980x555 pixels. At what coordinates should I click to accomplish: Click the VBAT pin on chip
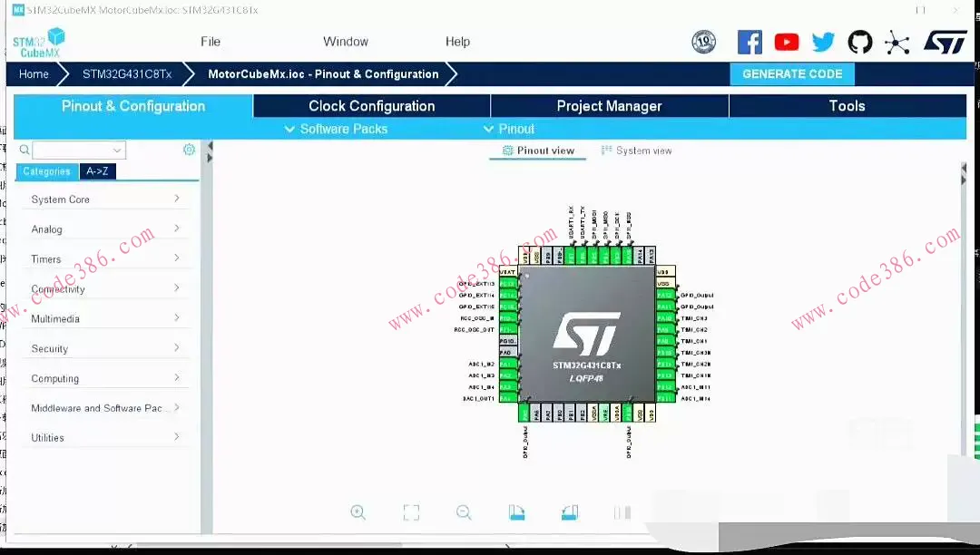tap(509, 271)
